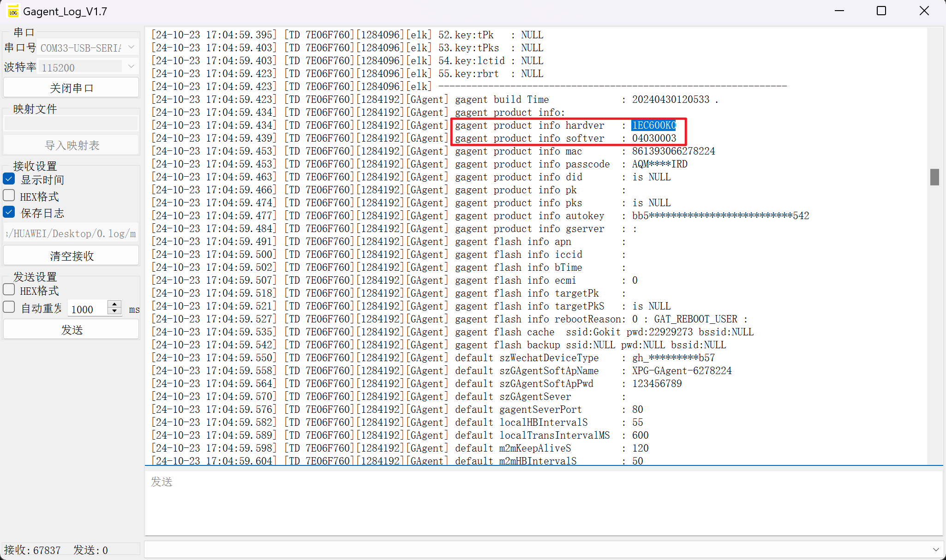Enable HEX格式 under 发送设置
The width and height of the screenshot is (946, 560).
pyautogui.click(x=9, y=290)
